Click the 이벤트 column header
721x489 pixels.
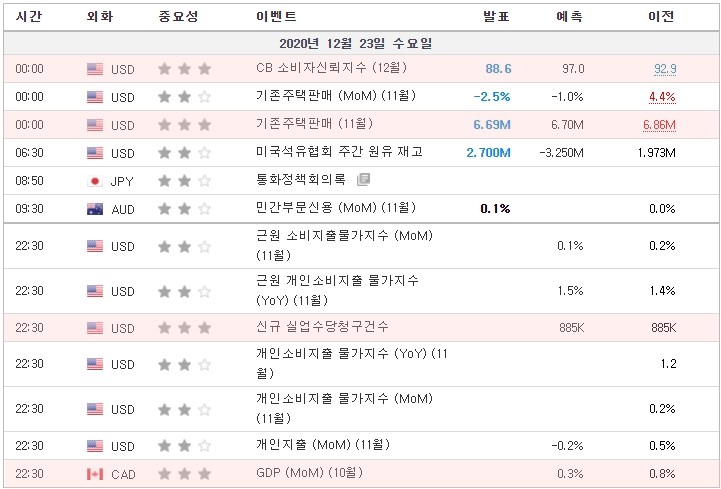tap(276, 17)
